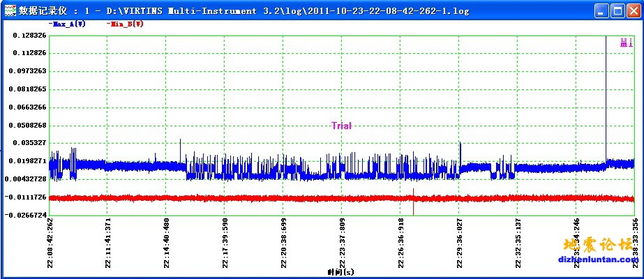Click the blue Max_A(V) legend label

pos(68,24)
